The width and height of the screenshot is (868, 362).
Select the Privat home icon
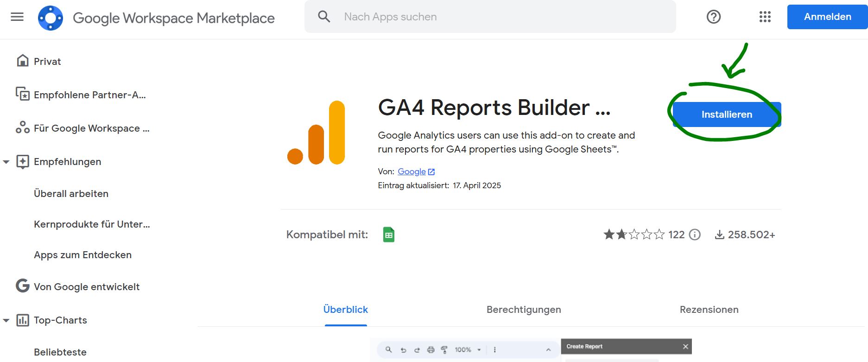(x=23, y=61)
